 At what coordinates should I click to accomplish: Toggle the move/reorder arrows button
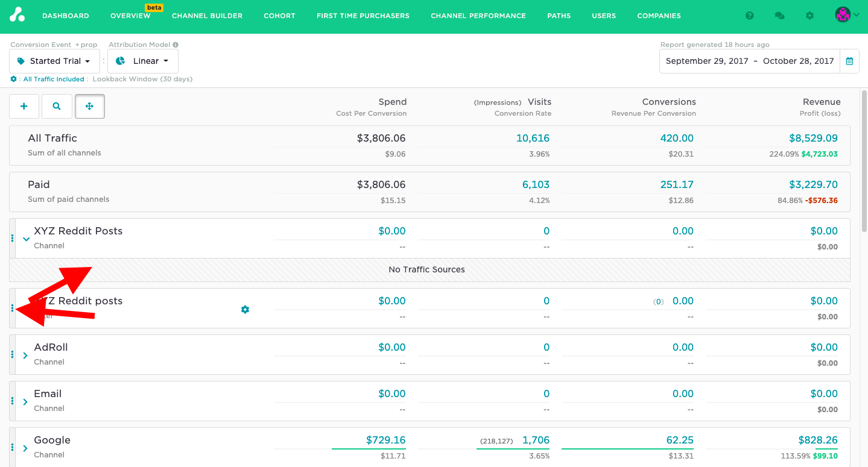[89, 106]
